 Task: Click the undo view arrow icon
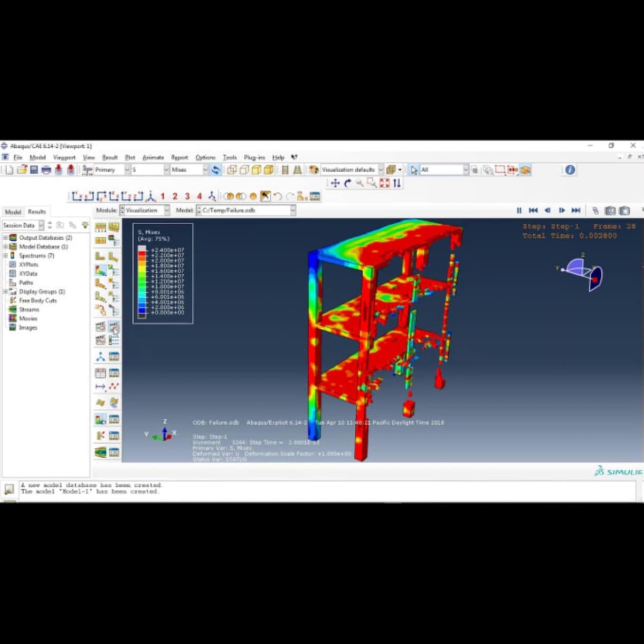pyautogui.click(x=278, y=196)
